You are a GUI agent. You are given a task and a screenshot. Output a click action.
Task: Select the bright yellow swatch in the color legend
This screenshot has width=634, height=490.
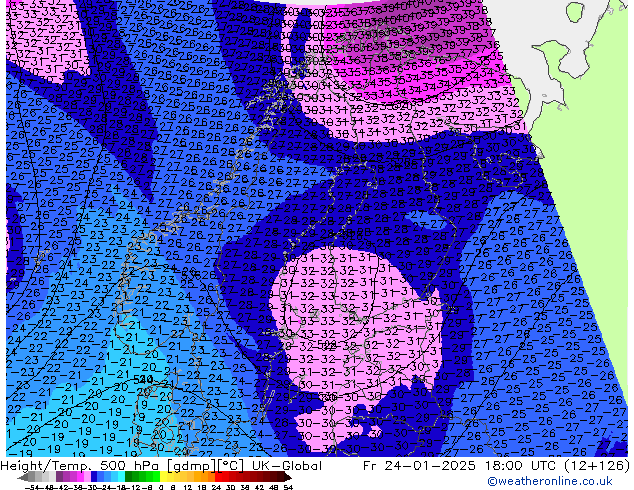pos(163,477)
